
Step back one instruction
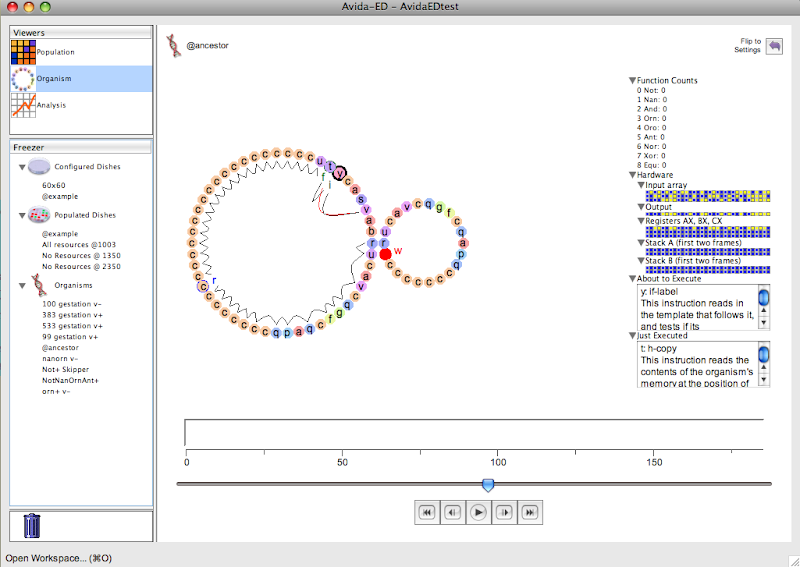[453, 512]
